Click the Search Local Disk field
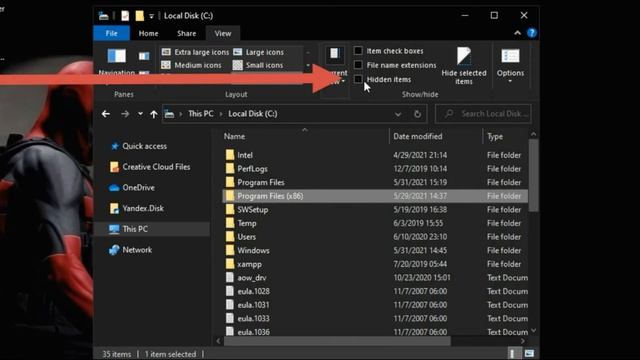This screenshot has width=640, height=360. click(x=484, y=114)
